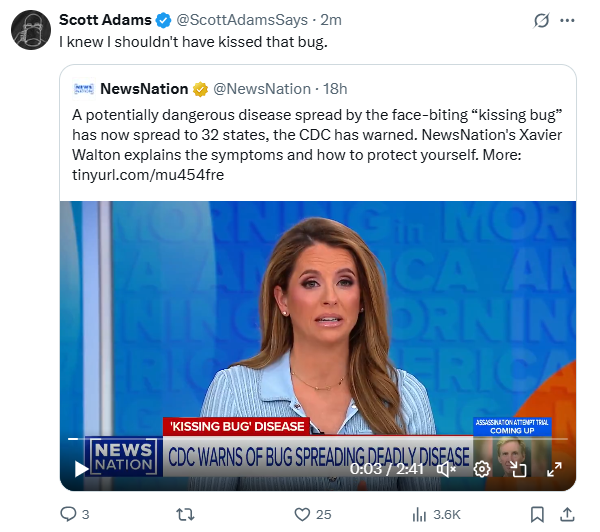Click the NewsNation account name

point(144,89)
